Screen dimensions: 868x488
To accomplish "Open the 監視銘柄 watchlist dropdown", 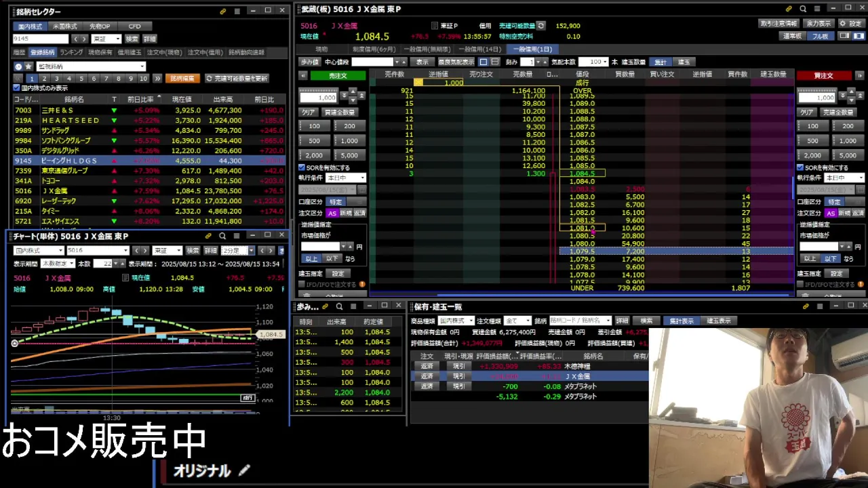I will pyautogui.click(x=91, y=66).
